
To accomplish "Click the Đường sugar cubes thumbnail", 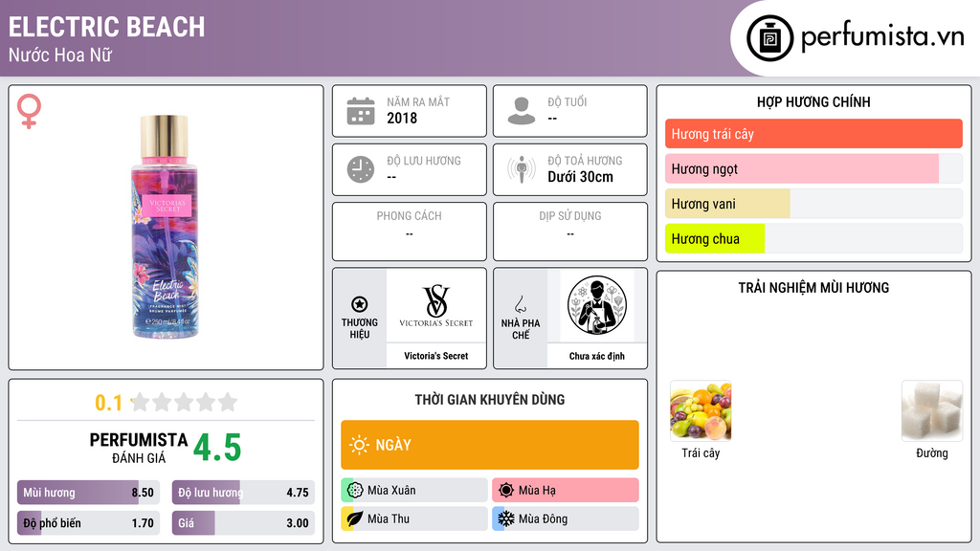I will click(x=932, y=410).
